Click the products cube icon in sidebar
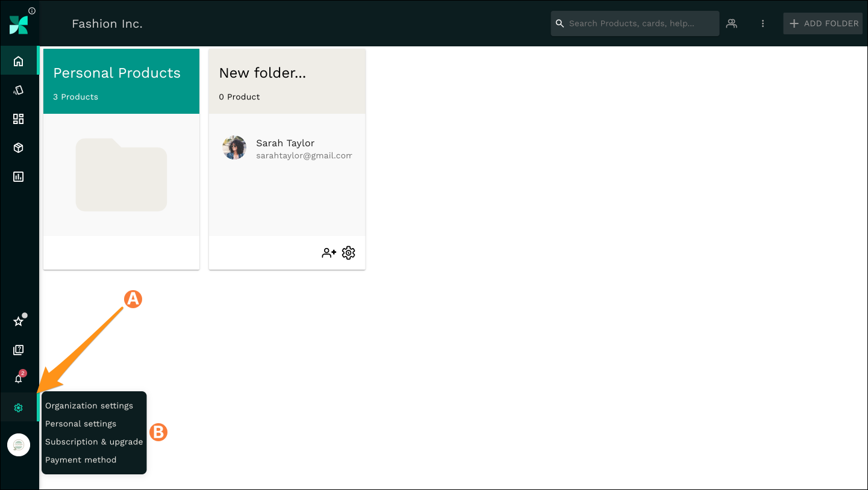 point(19,147)
